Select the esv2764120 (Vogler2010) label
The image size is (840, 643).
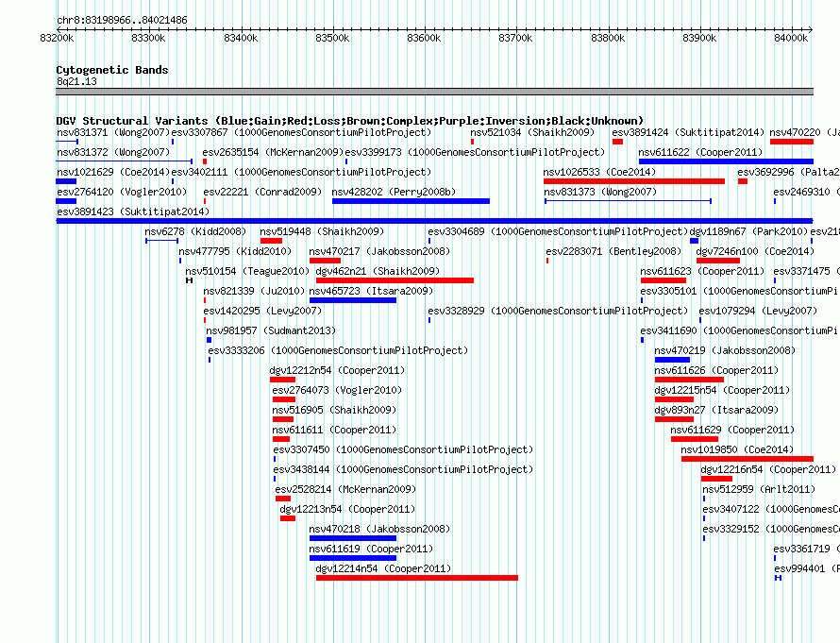click(x=122, y=192)
